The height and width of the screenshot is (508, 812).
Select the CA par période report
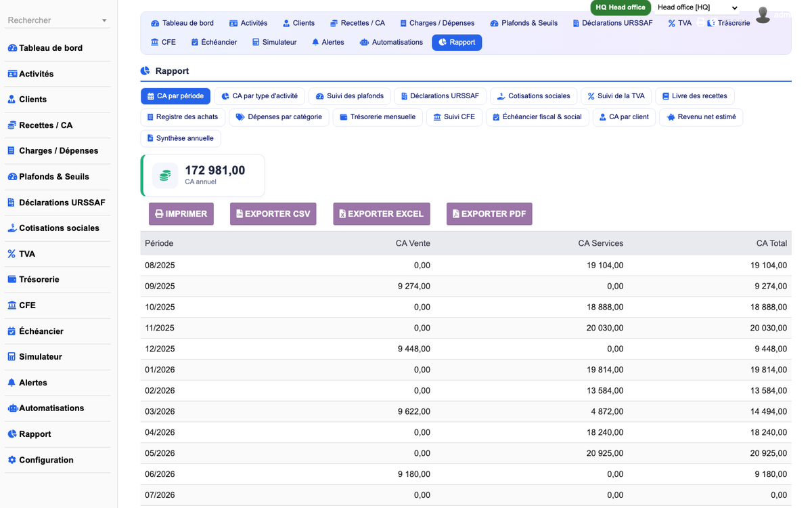click(175, 96)
